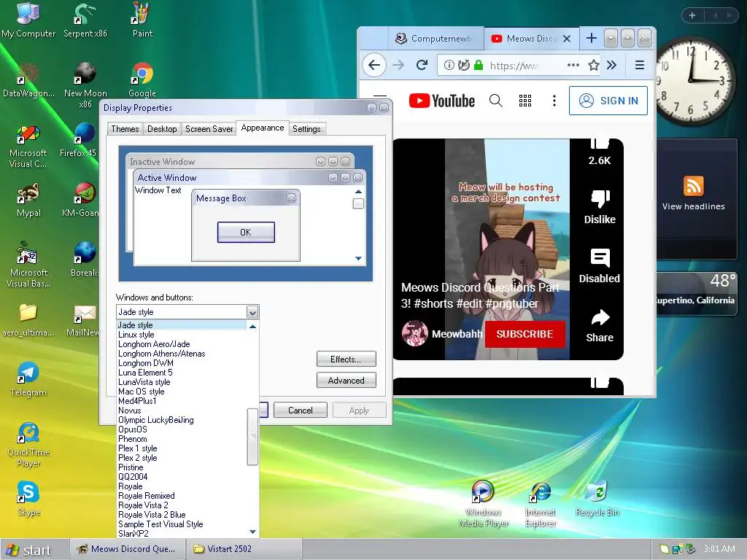
Task: Click the YouTube logo
Action: coord(441,101)
